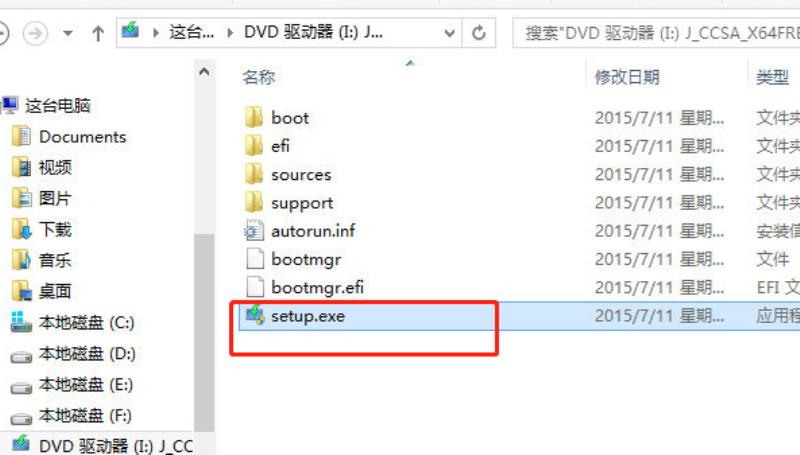Click the setup.exe installer icon
This screenshot has width=800, height=455.
point(255,316)
